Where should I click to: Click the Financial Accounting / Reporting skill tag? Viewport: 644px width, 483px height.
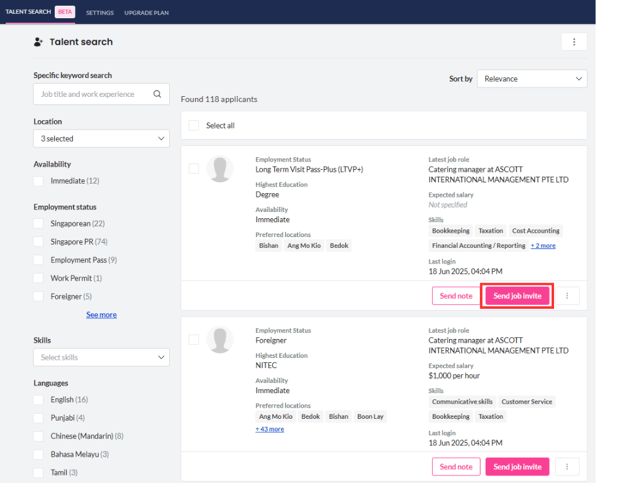click(x=478, y=246)
